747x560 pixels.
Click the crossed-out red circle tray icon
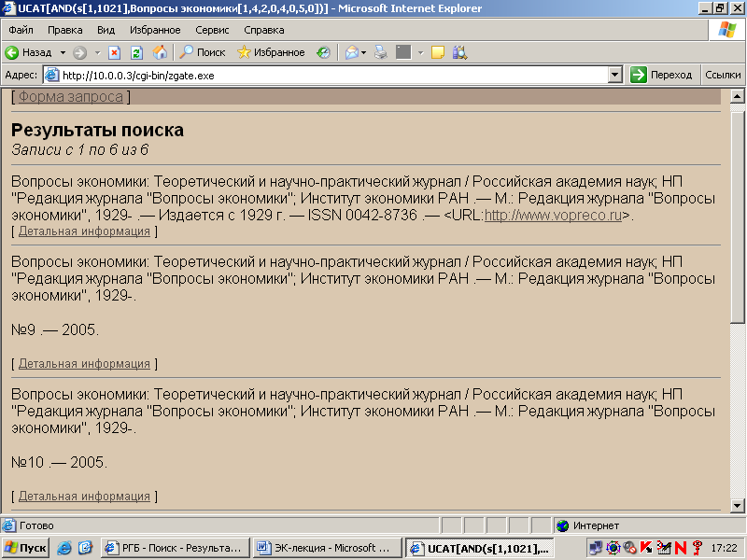(x=629, y=548)
